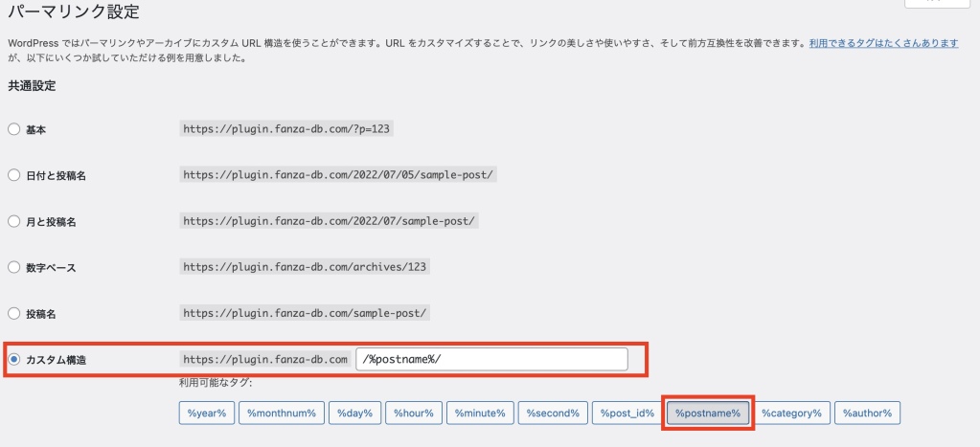
Task: Insert the %hour% tag
Action: point(414,413)
